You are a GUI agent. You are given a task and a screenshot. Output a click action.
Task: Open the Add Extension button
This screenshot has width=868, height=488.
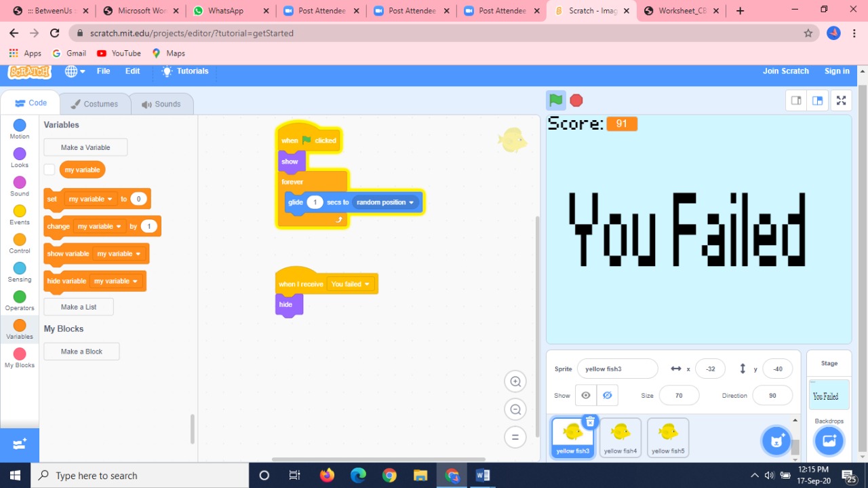[x=20, y=445]
